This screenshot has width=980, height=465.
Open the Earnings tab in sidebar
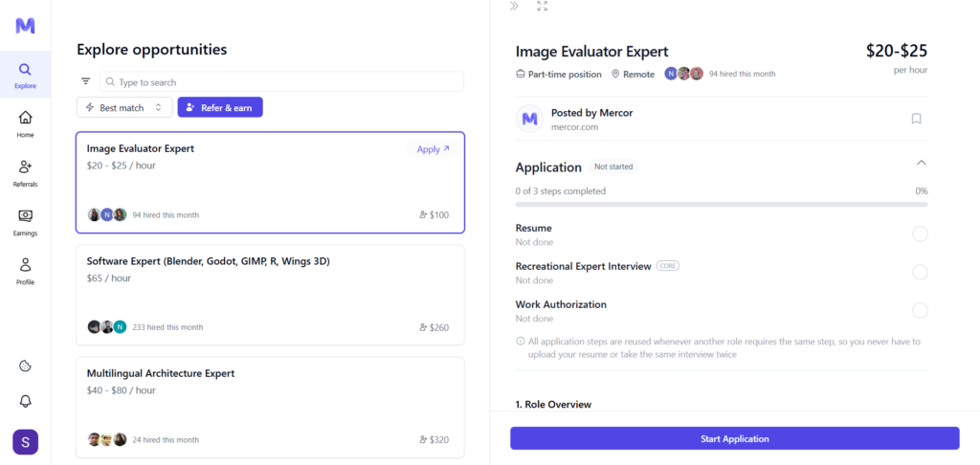(x=25, y=221)
